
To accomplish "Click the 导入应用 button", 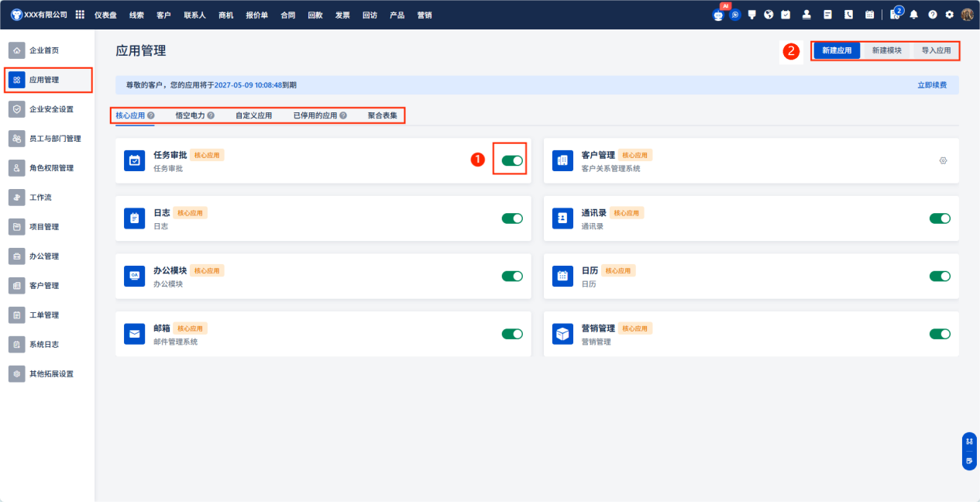I will [x=936, y=50].
